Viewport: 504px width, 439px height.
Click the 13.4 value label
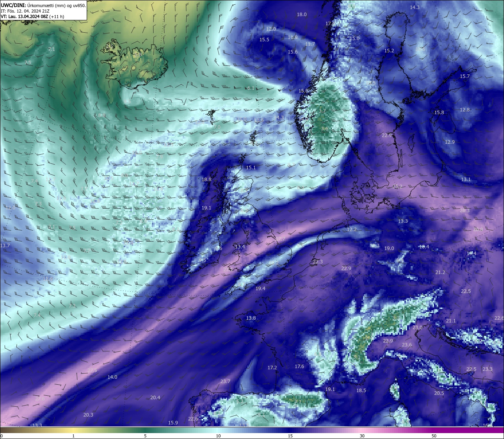[240, 247]
